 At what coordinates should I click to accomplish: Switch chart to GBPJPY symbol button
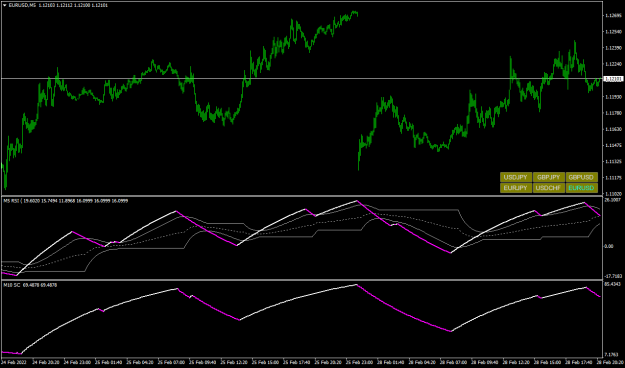click(548, 177)
